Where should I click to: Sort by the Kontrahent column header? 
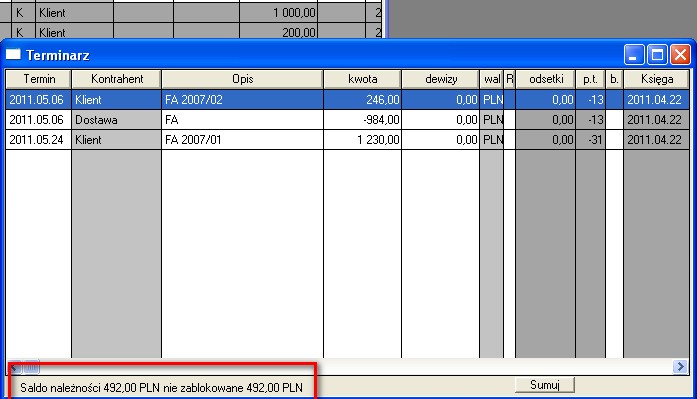click(x=116, y=79)
